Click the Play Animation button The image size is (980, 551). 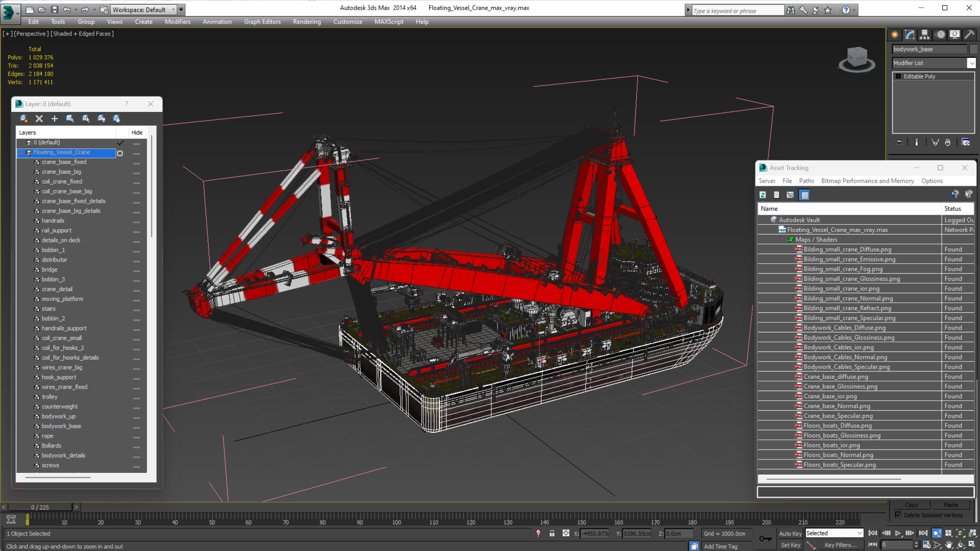point(898,533)
